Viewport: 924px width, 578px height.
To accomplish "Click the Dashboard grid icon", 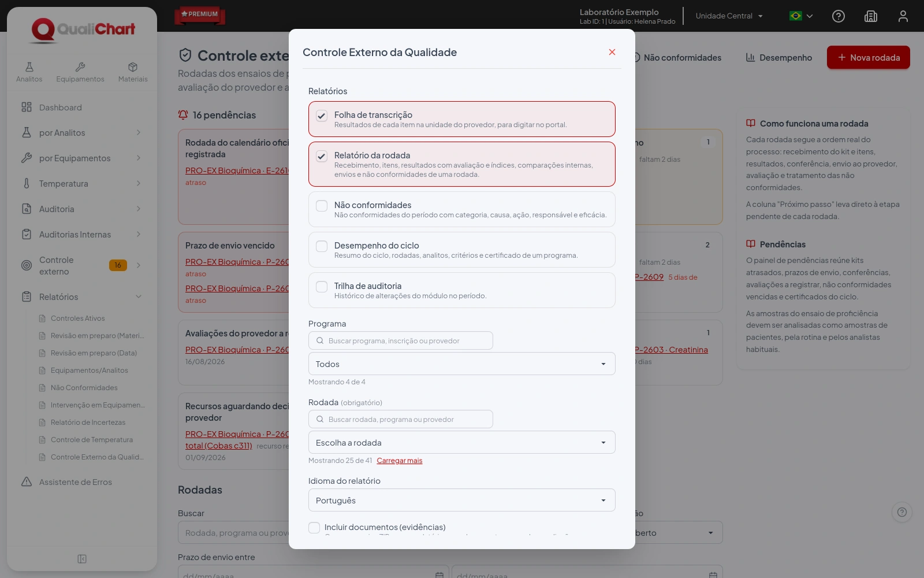I will click(x=27, y=107).
